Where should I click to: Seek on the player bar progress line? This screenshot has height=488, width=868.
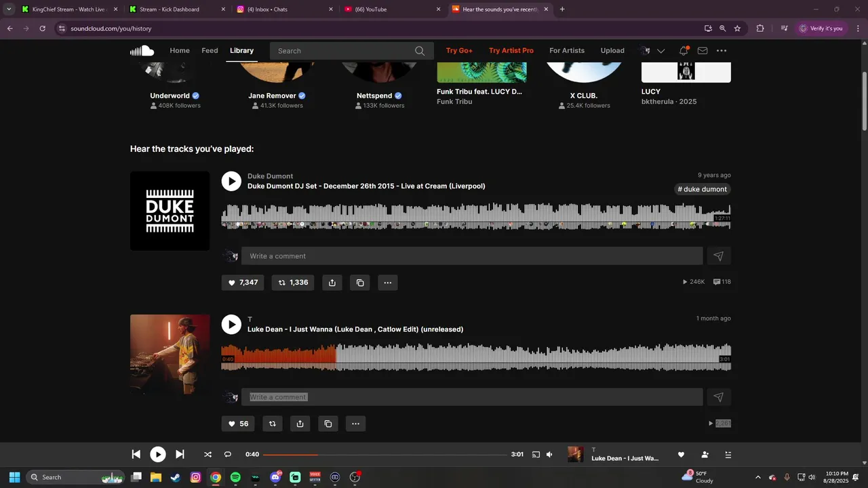[x=385, y=455]
